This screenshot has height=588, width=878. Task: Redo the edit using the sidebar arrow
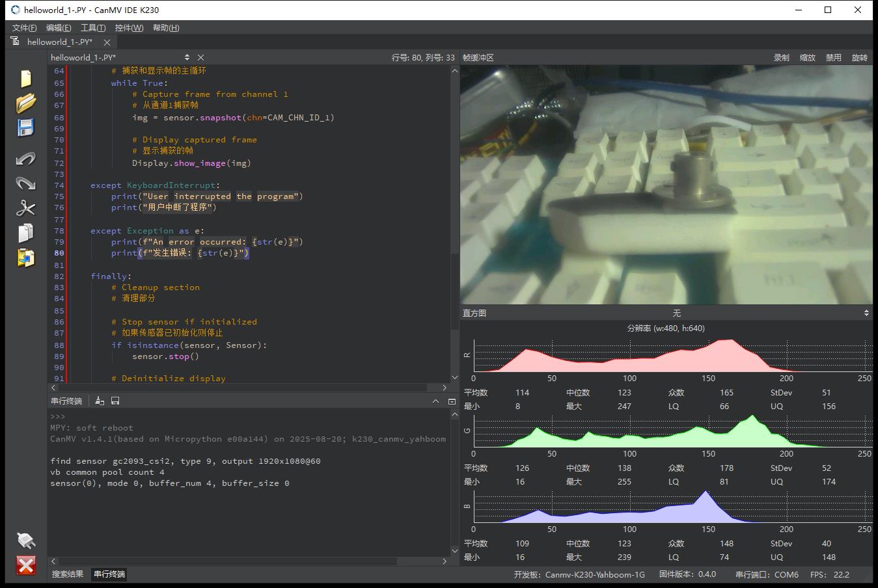tap(25, 183)
